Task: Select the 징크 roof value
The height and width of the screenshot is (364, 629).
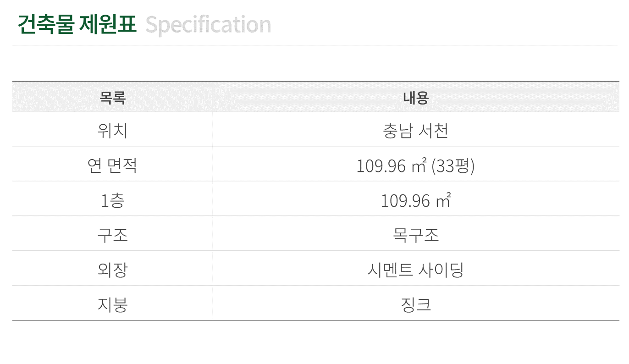Action: (x=416, y=305)
